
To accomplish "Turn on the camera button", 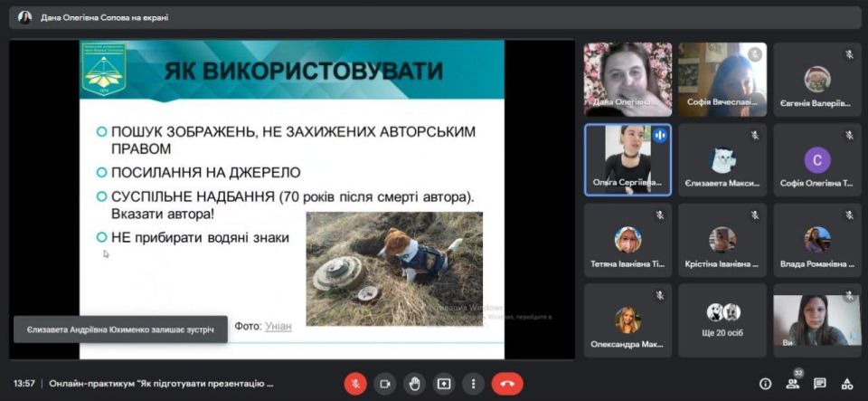I will (385, 383).
